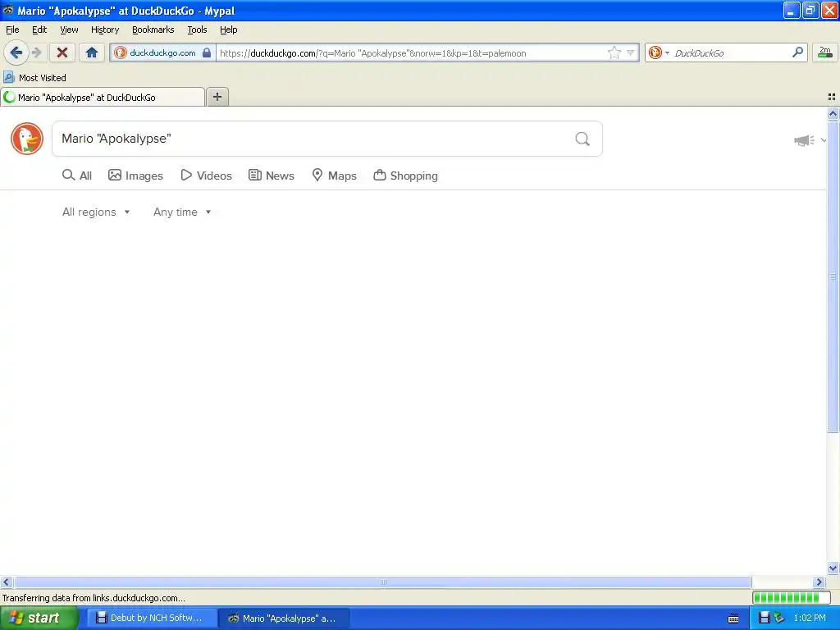This screenshot has height=630, width=840.
Task: Click the green page loading progress bar
Action: click(x=792, y=597)
